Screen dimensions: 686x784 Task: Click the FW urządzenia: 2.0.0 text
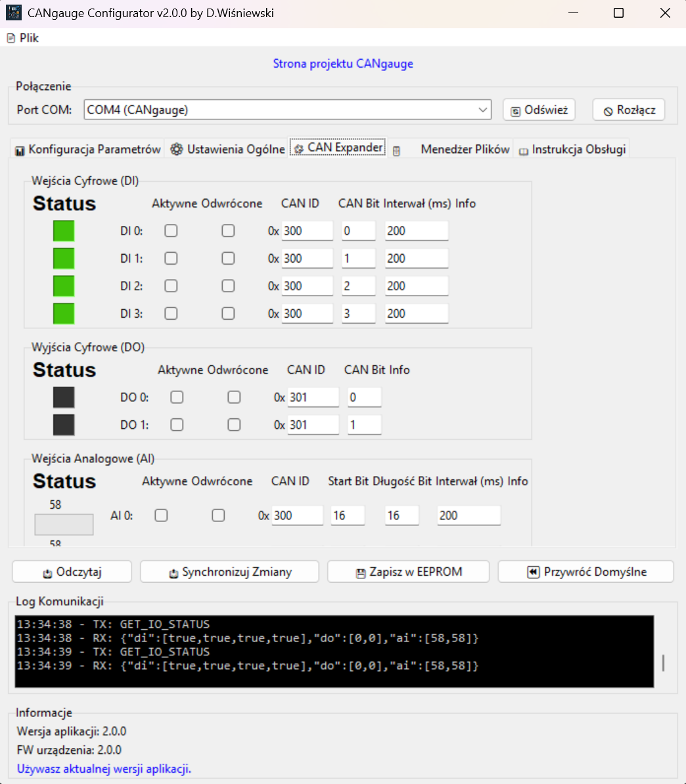tap(69, 750)
